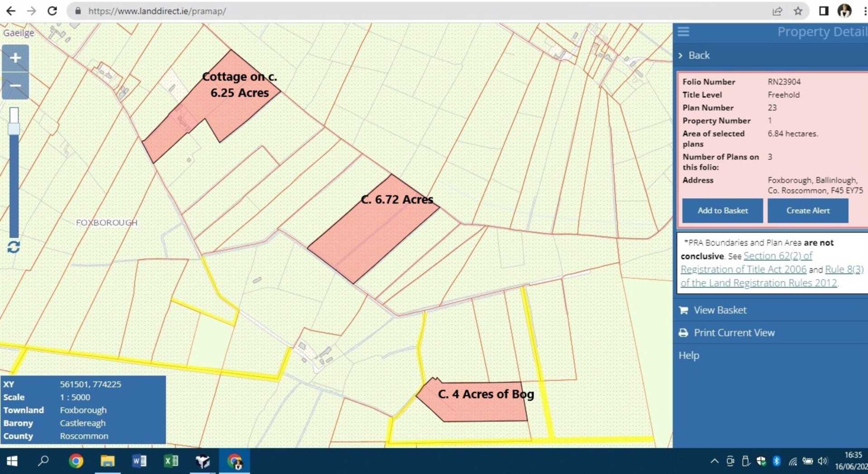Click the map zoom out minus button
Viewport: 868px width, 474px height.
[x=15, y=85]
